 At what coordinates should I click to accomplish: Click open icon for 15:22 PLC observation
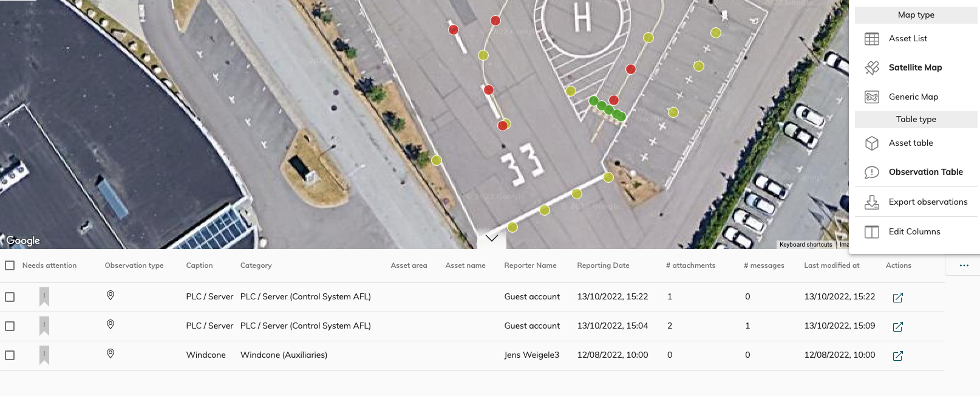[897, 298]
